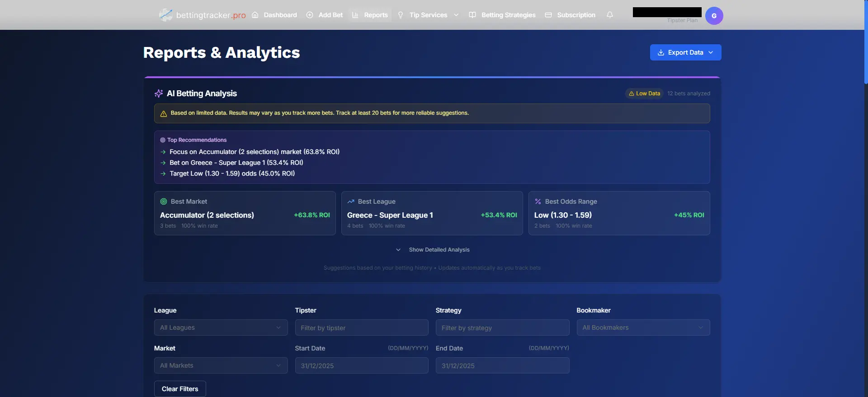Click the '12 bets analyzed' text
This screenshot has height=397, width=868.
[689, 93]
